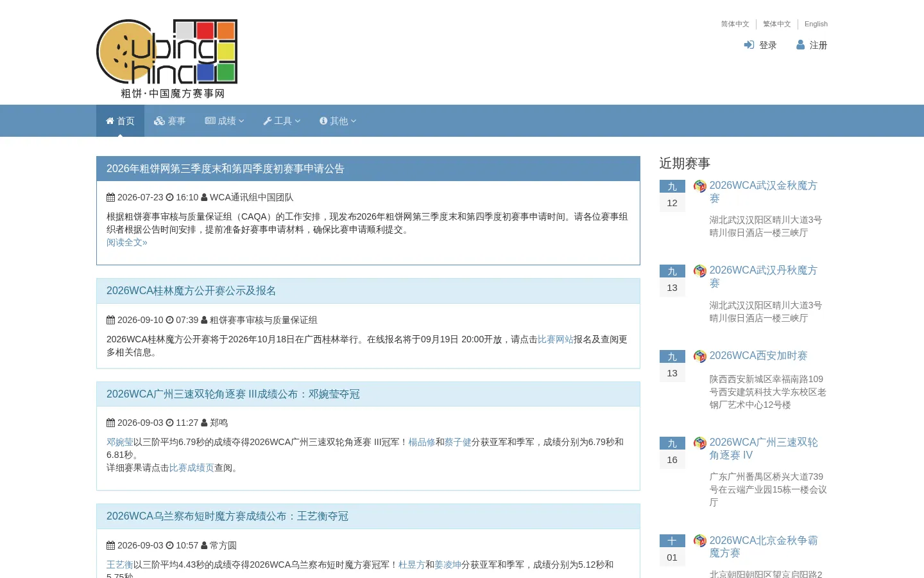Open the 赛事 navigation tab
The width and height of the screenshot is (924, 578).
(170, 121)
